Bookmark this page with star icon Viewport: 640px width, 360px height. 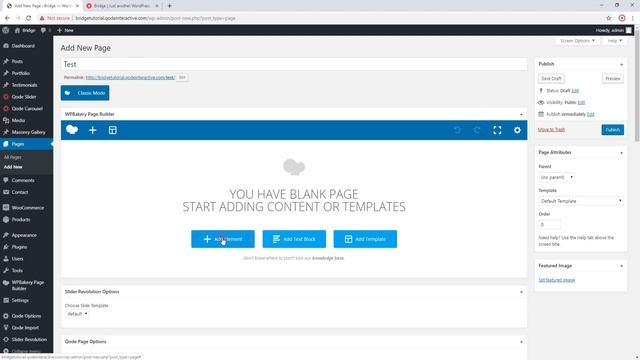pyautogui.click(x=609, y=18)
